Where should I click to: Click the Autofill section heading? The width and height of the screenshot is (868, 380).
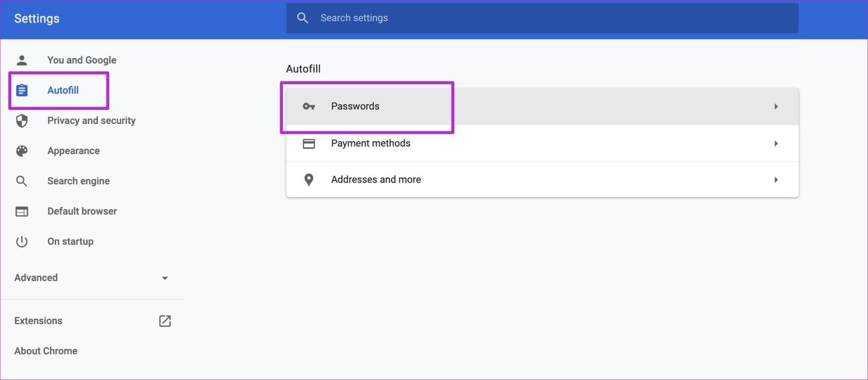point(303,69)
